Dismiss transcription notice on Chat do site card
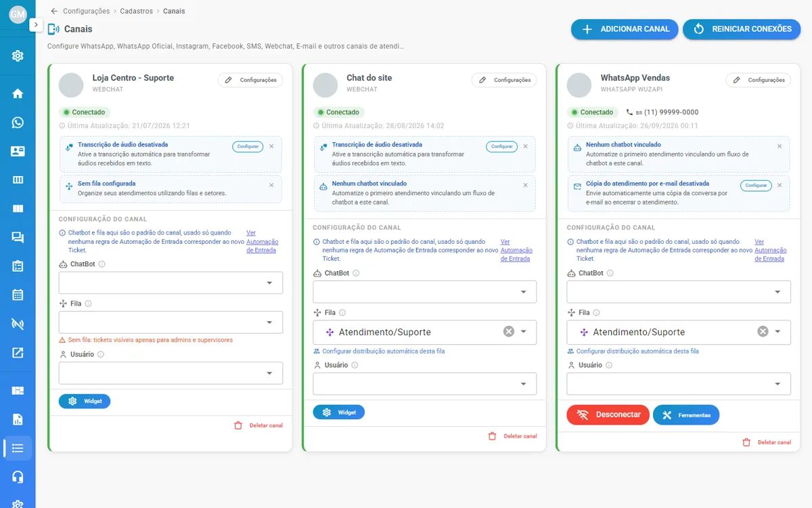Image resolution: width=812 pixels, height=508 pixels. coord(525,146)
